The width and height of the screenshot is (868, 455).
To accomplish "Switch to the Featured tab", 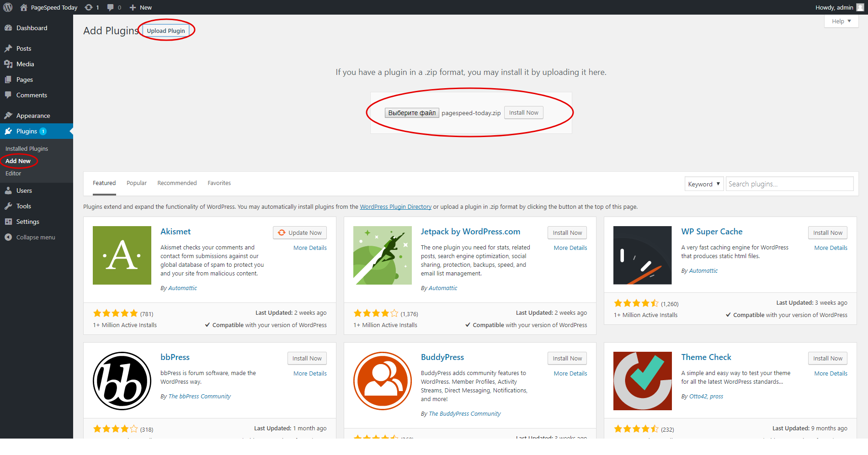I will coord(104,183).
